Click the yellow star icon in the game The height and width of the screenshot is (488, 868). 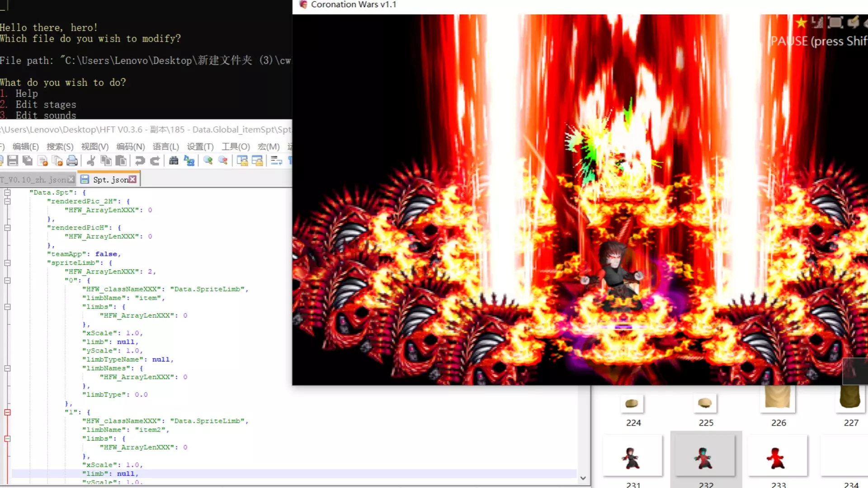pyautogui.click(x=801, y=22)
